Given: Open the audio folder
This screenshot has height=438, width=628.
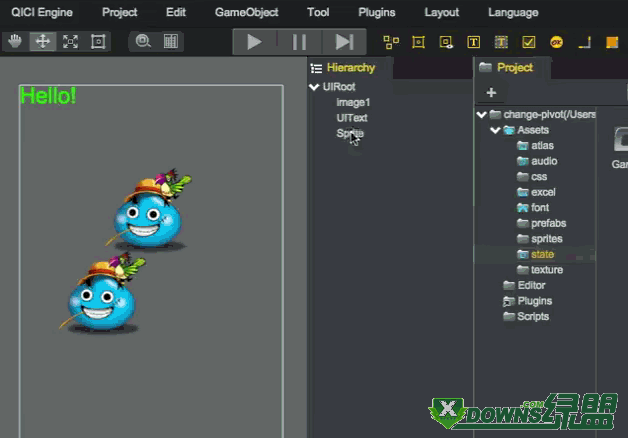Looking at the screenshot, I should tap(544, 161).
